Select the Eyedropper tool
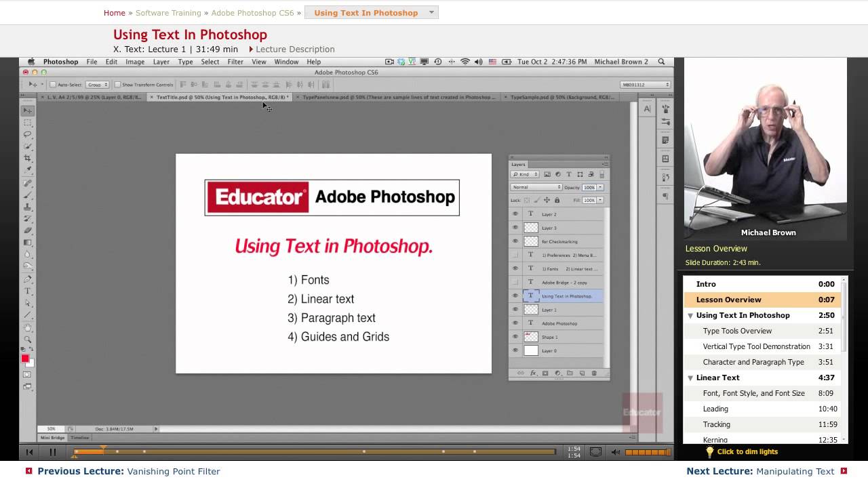Viewport: 868px width, 488px height. 28,170
